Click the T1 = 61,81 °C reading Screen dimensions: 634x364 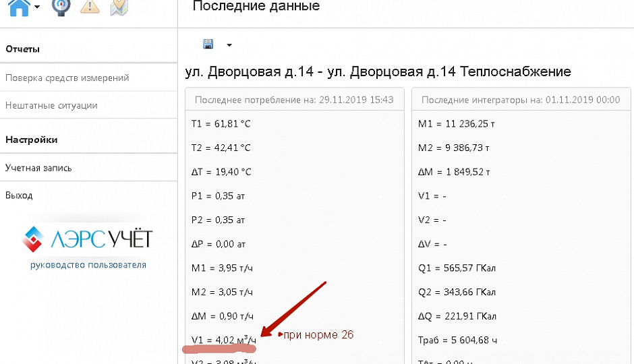click(221, 124)
